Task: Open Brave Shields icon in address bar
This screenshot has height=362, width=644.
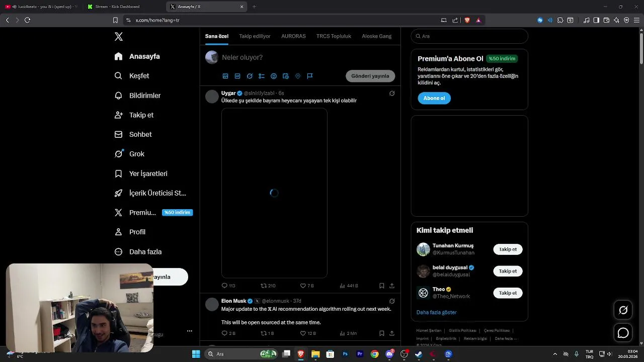Action: [467, 20]
